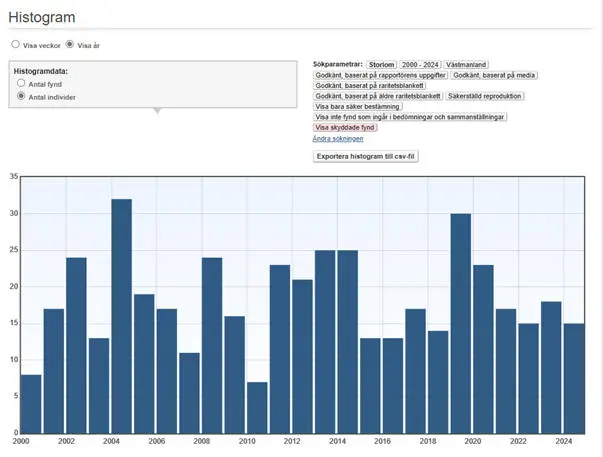Choose 'Antal individer' as histogram data
The image size is (603, 457).
pos(21,97)
